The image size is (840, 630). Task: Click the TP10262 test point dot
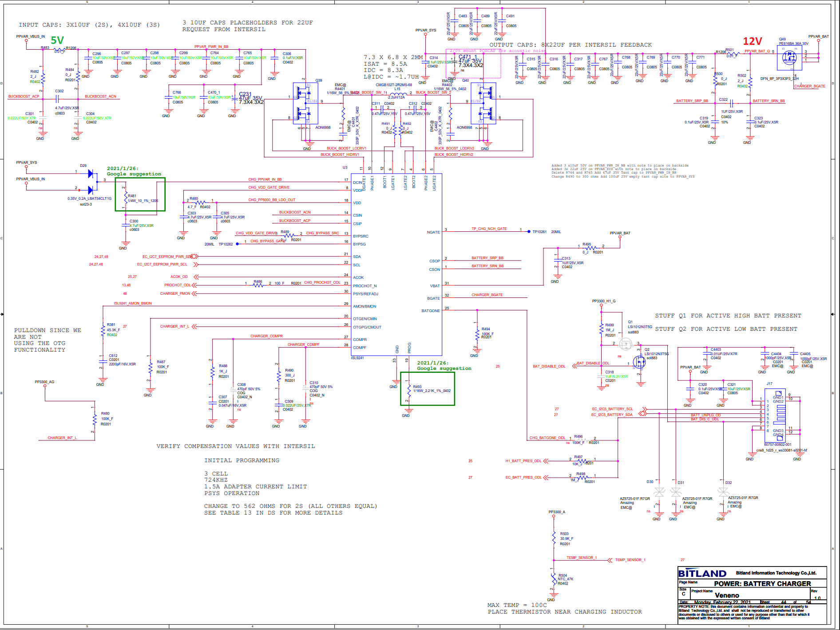coord(237,244)
